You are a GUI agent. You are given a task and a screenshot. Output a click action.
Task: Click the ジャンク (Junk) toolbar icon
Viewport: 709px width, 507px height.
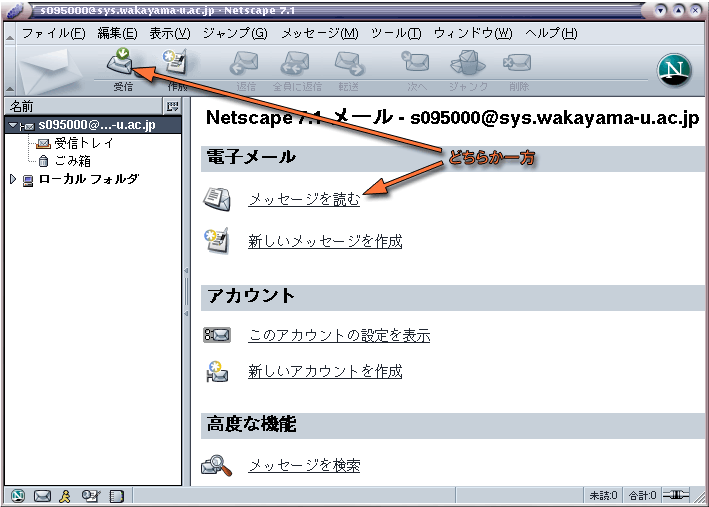click(468, 62)
